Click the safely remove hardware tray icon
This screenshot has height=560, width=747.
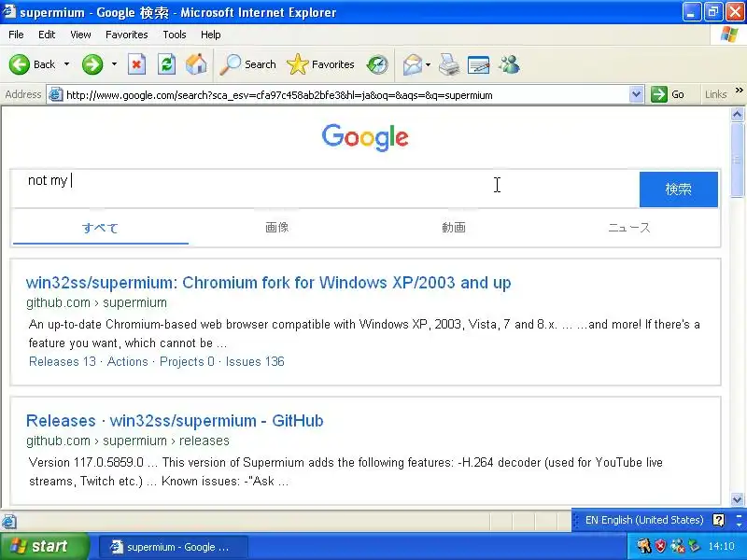tap(694, 546)
